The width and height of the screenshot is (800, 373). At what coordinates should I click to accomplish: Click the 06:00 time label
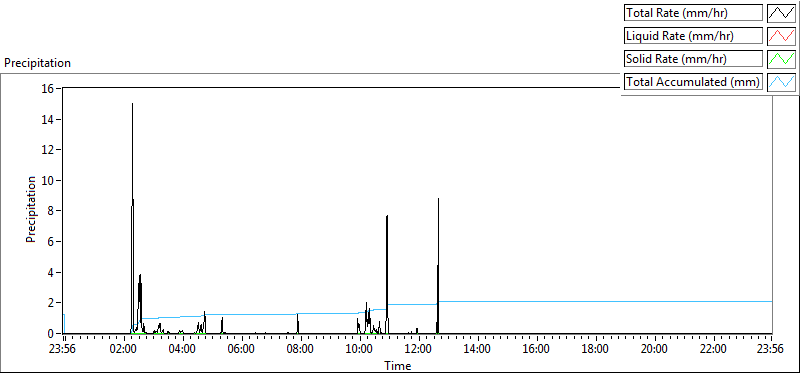(x=242, y=350)
